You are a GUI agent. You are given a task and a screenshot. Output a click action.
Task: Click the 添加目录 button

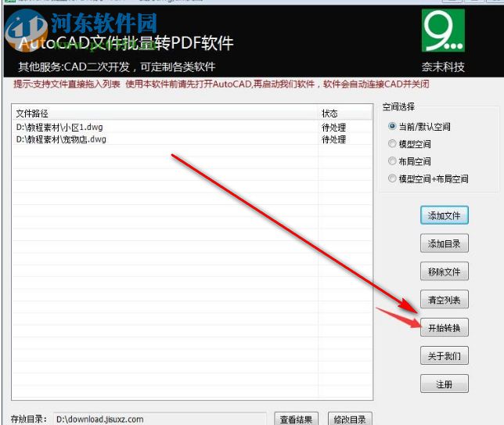(x=445, y=243)
